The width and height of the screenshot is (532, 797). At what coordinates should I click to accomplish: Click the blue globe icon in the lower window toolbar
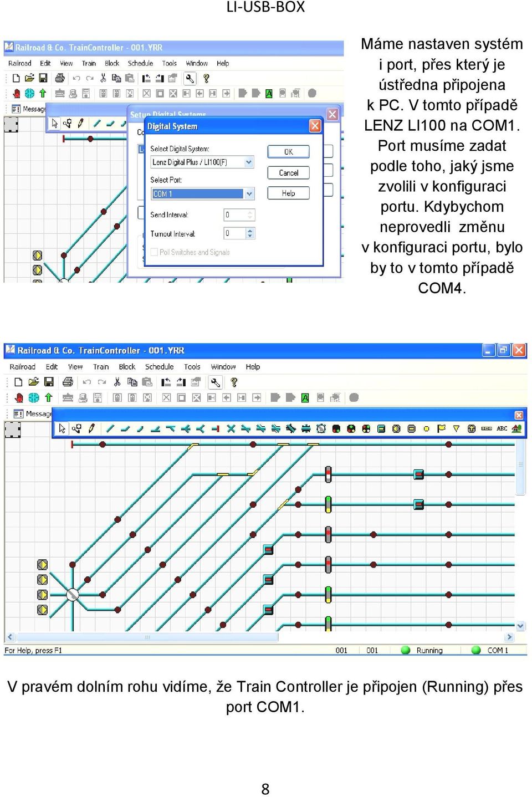tap(34, 397)
